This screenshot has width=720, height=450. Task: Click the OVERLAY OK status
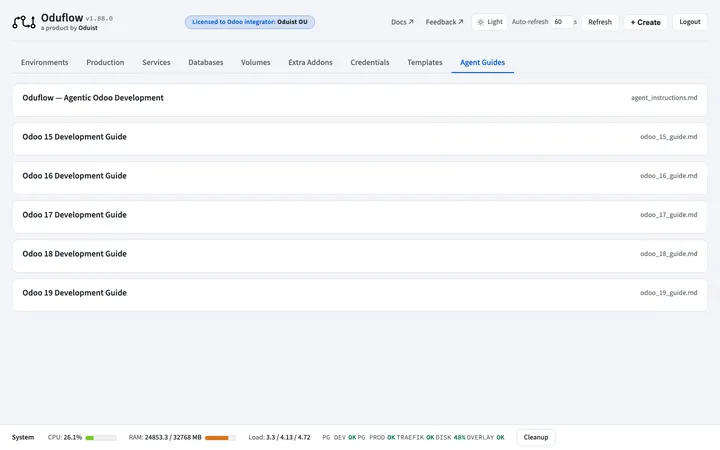(x=485, y=438)
